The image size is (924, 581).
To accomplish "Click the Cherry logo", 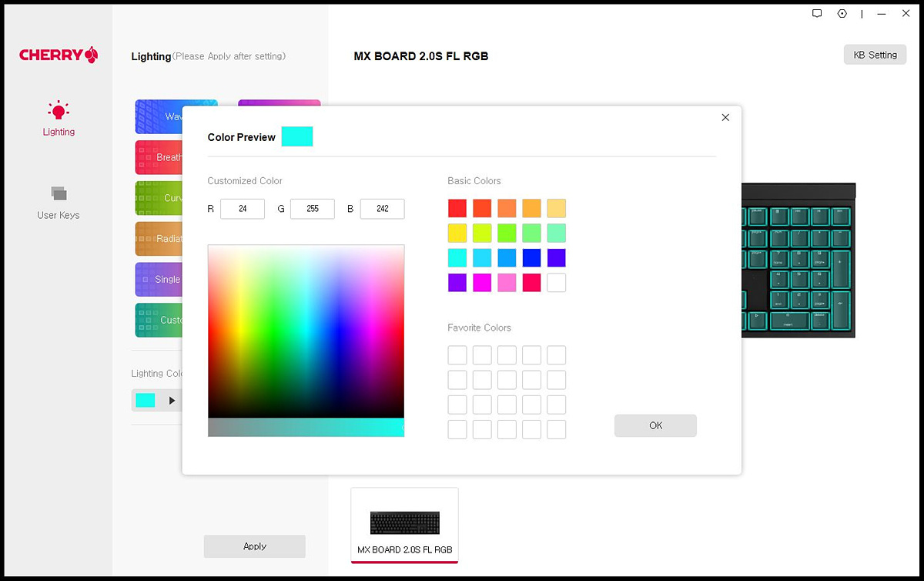I will [59, 55].
